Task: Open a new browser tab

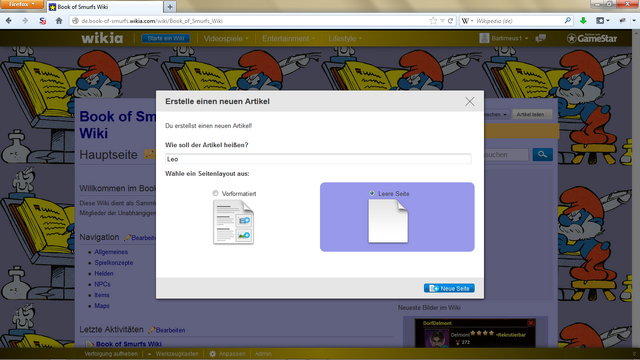Action: point(170,7)
